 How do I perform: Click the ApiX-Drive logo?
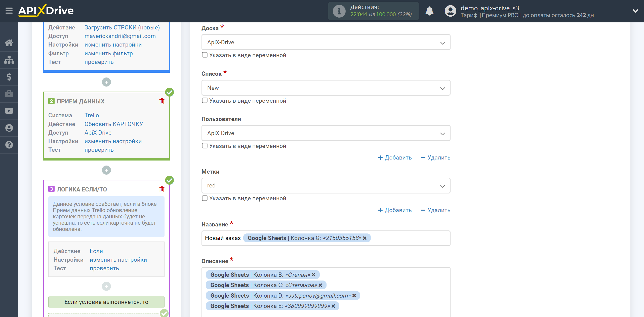[46, 11]
